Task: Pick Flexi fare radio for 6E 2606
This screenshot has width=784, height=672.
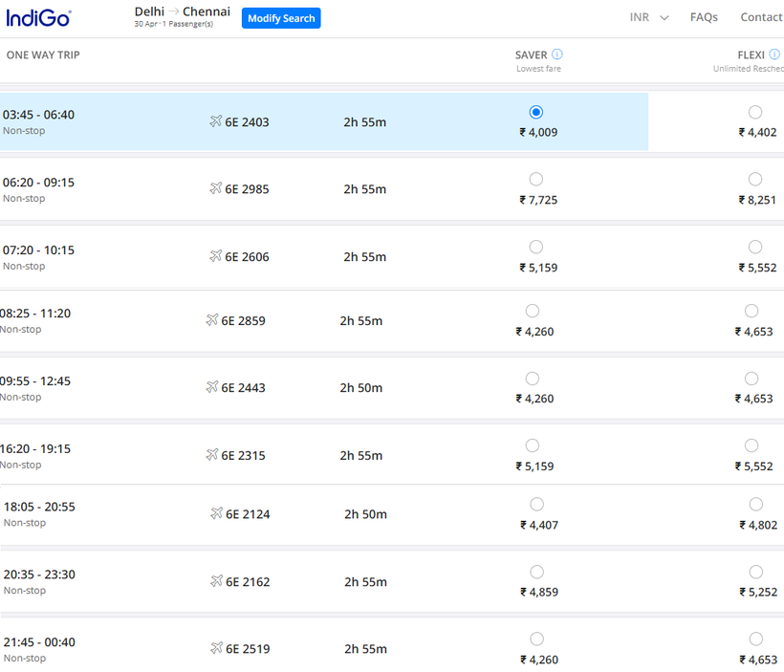Action: coord(755,247)
